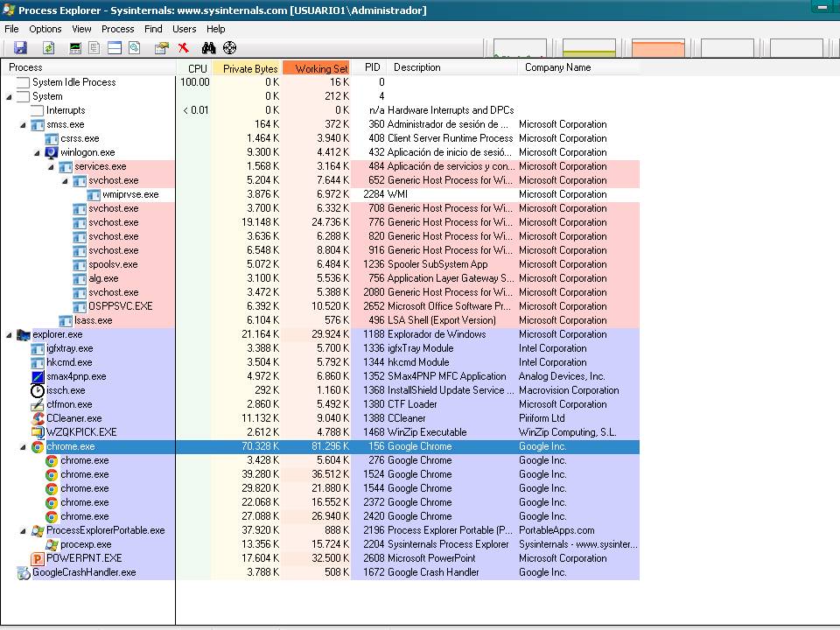
Task: Open the Find menu
Action: coord(153,29)
